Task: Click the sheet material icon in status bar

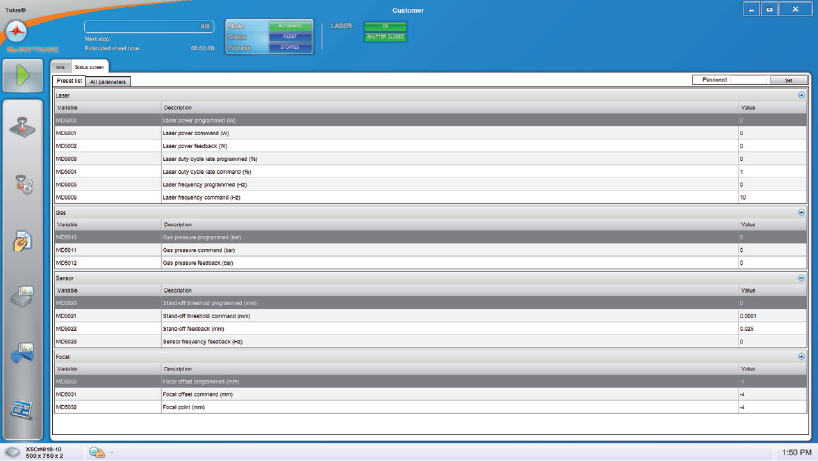Action: (x=12, y=451)
